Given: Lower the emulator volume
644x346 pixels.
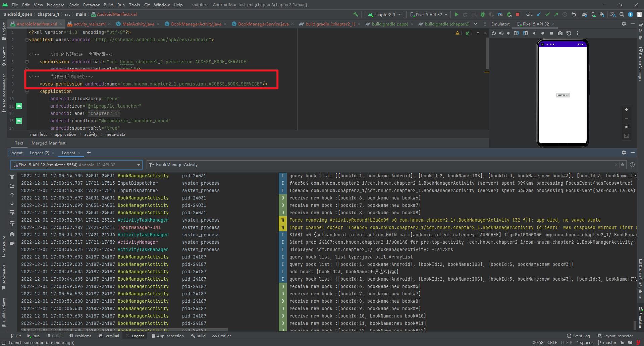Looking at the screenshot, I should (508, 33).
